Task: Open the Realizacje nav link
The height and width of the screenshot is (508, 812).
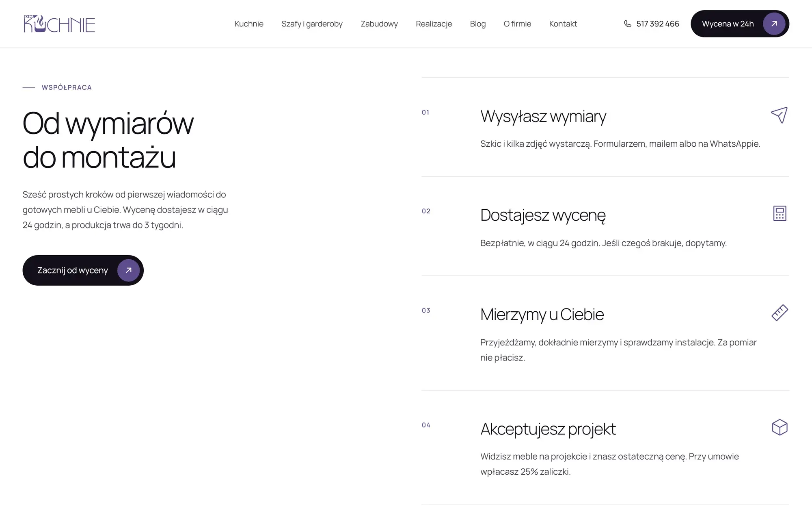Action: [434, 24]
